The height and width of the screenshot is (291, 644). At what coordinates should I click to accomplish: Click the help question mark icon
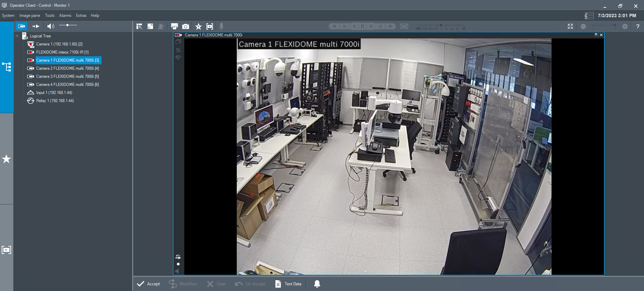(637, 26)
